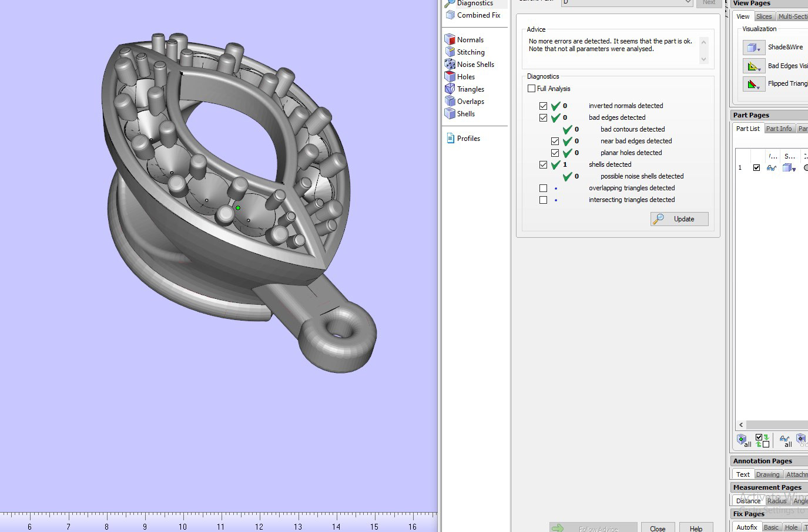Enable the Full Analysis checkbox
The height and width of the screenshot is (532, 808).
point(531,89)
